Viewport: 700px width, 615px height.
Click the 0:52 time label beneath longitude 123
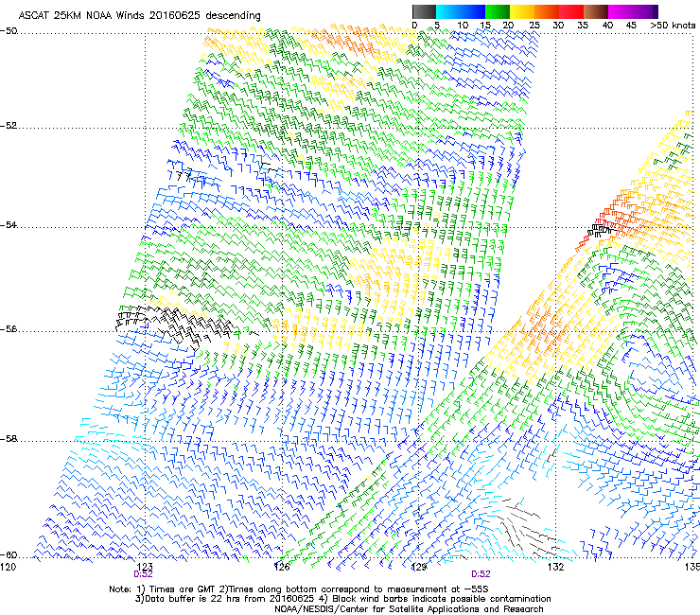coord(143,574)
